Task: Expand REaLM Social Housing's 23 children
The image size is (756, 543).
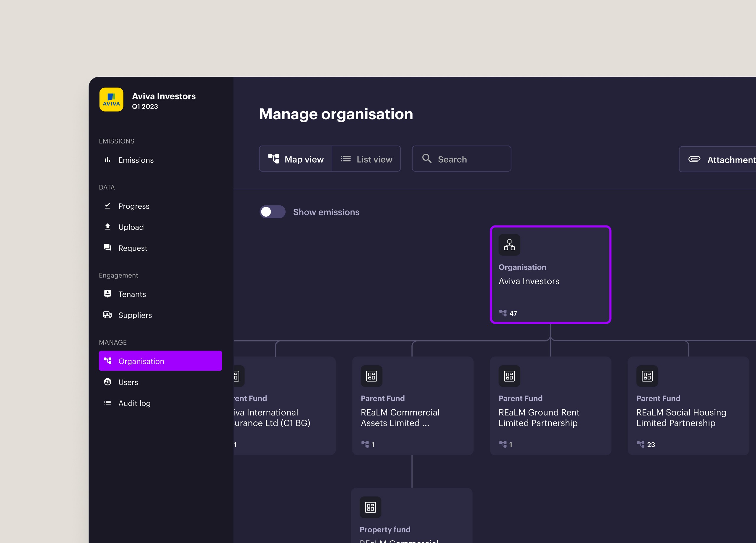Action: coord(646,444)
